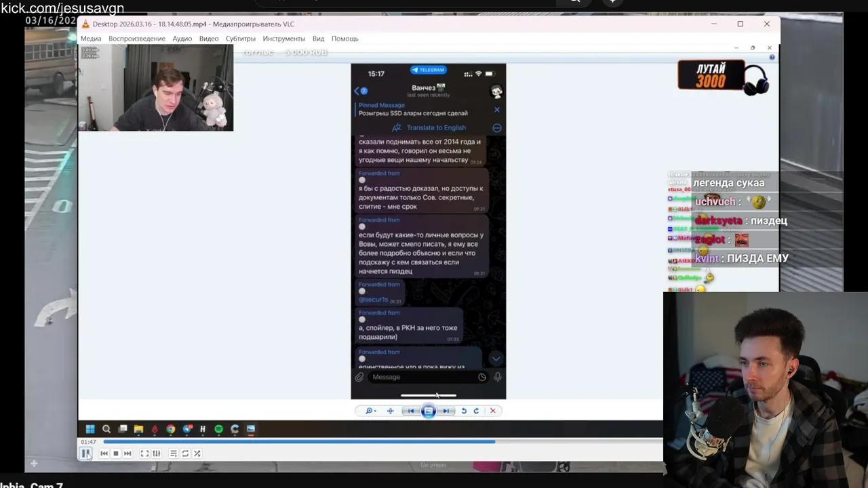This screenshot has width=868, height=488.
Task: Click photo viewer actual size icon
Action: [x=390, y=411]
